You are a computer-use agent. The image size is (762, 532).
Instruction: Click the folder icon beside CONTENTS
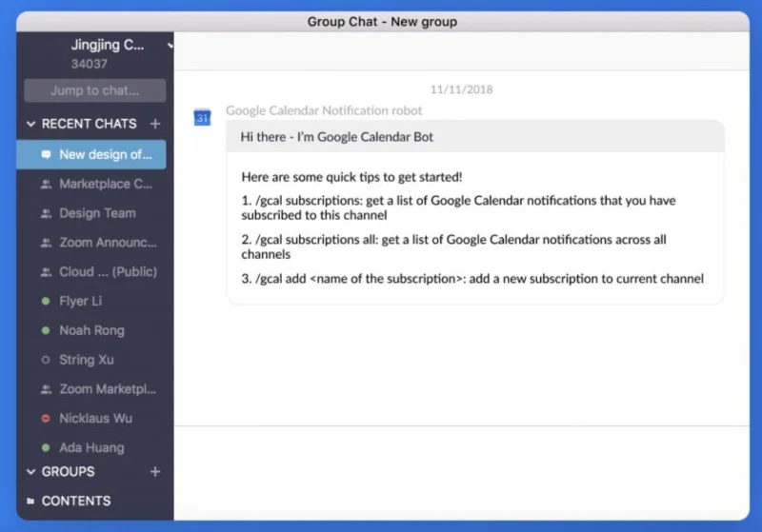point(30,501)
